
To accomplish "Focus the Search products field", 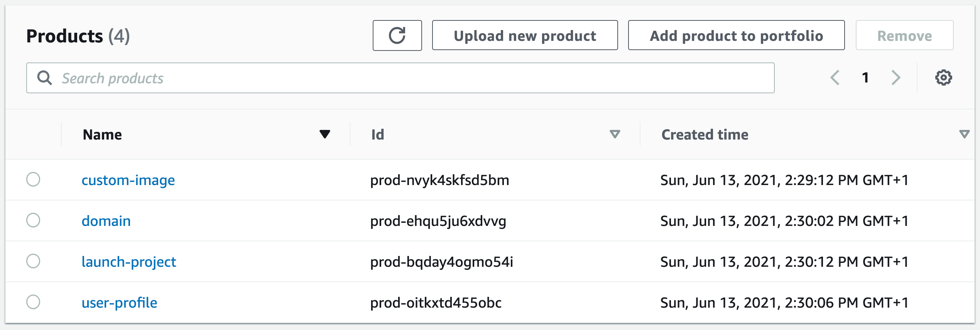I will [400, 78].
